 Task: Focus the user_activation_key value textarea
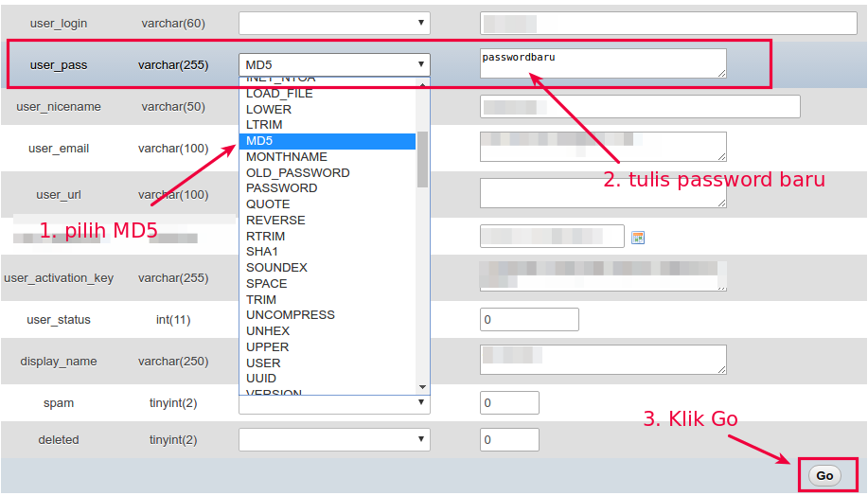pos(603,276)
